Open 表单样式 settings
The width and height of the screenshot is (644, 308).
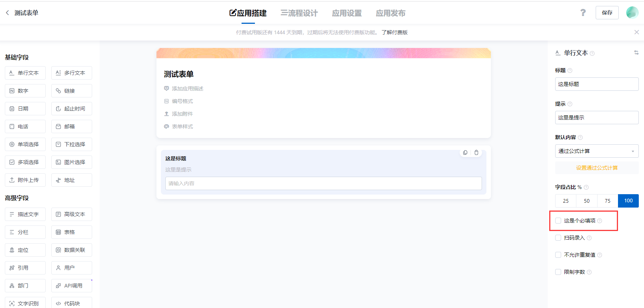point(178,126)
